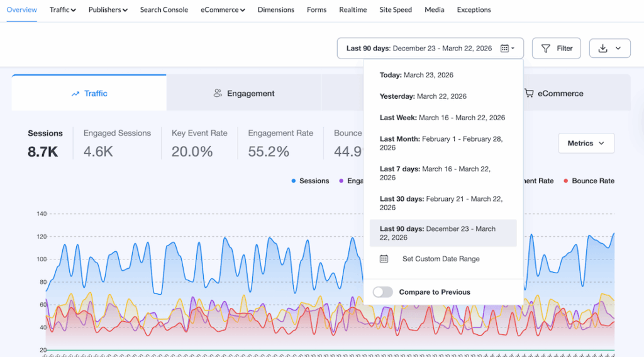
Task: Select the Engaged Sessions metric card
Action: pos(117,143)
